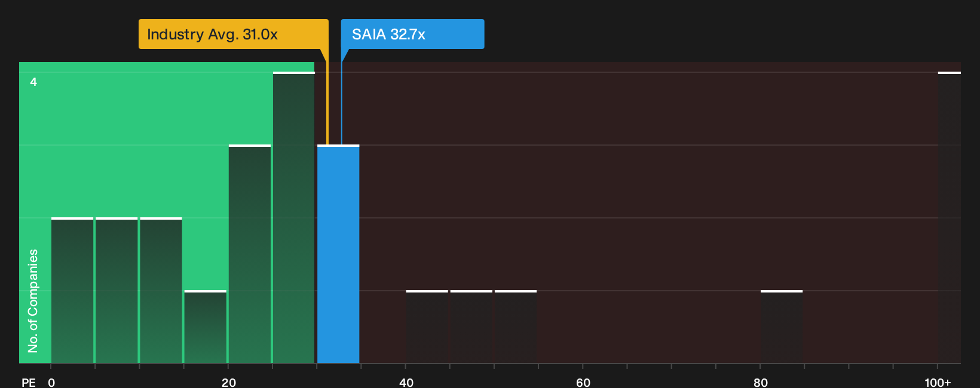Click the bar at PE 5-10
The height and width of the screenshot is (388, 980).
pos(117,291)
